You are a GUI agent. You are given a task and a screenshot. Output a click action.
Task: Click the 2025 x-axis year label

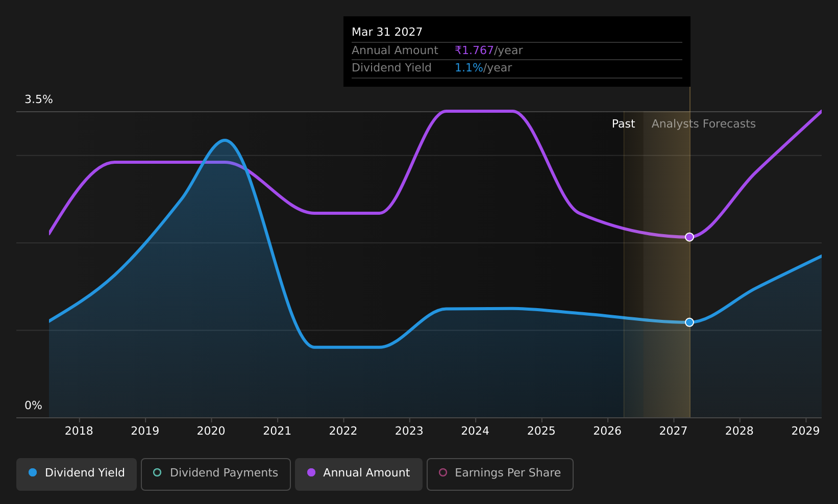tap(541, 431)
